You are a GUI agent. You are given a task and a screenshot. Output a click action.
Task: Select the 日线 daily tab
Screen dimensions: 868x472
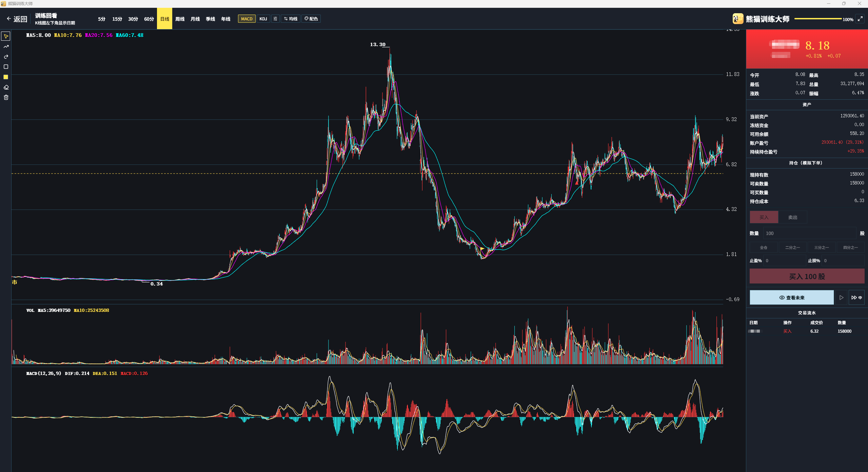tap(164, 19)
